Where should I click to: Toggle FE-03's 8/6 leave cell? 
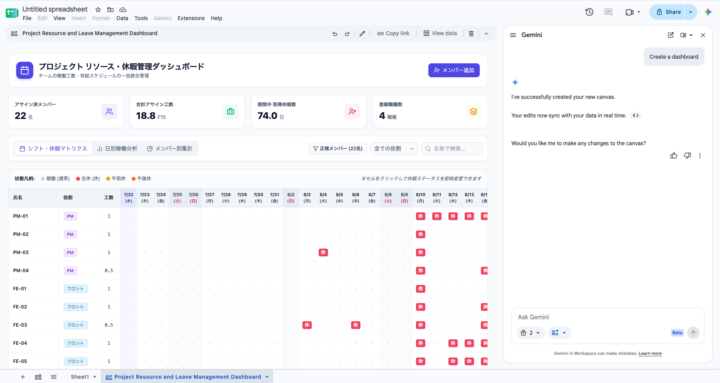tap(355, 325)
